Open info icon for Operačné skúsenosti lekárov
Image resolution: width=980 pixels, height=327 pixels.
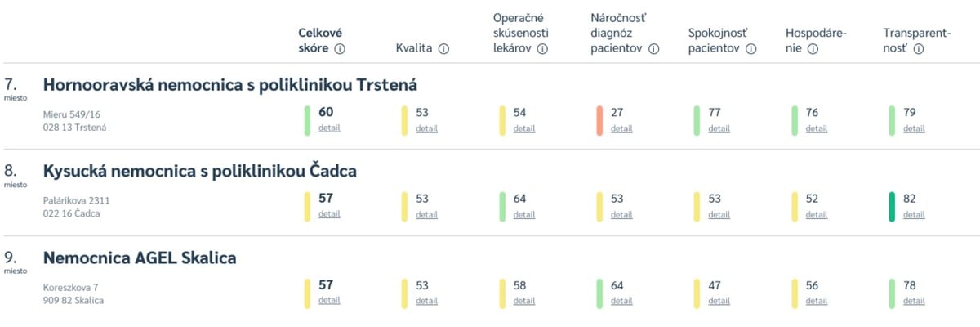542,49
